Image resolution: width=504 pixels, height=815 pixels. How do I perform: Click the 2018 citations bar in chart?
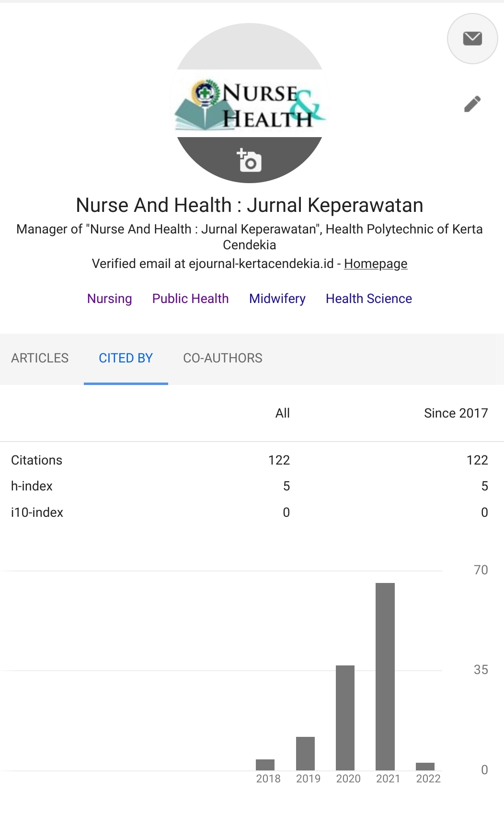pyautogui.click(x=265, y=765)
